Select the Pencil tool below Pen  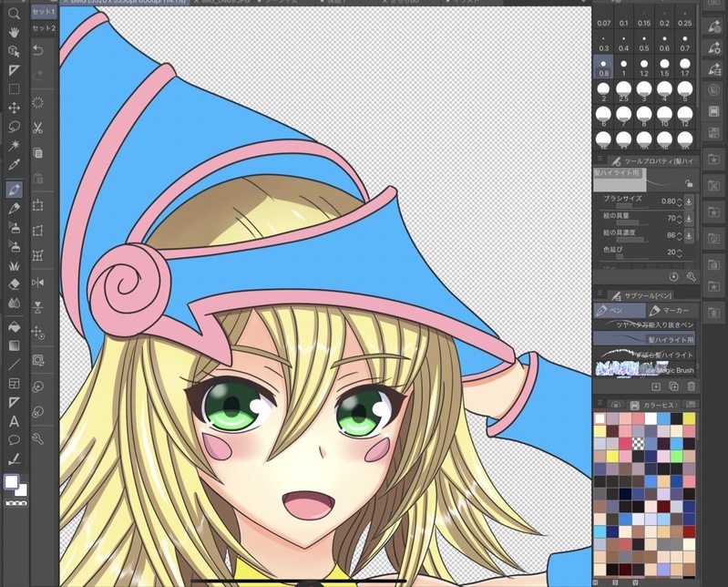[14, 208]
